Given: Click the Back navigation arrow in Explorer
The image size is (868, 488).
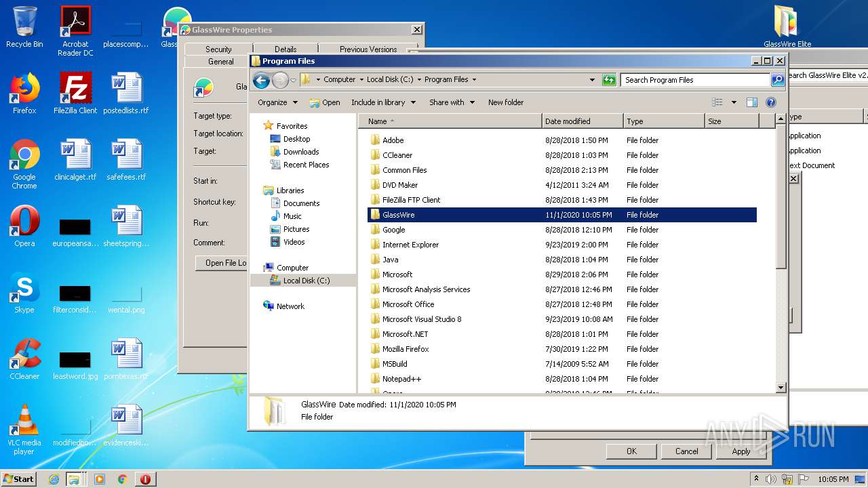Looking at the screenshot, I should pyautogui.click(x=261, y=80).
